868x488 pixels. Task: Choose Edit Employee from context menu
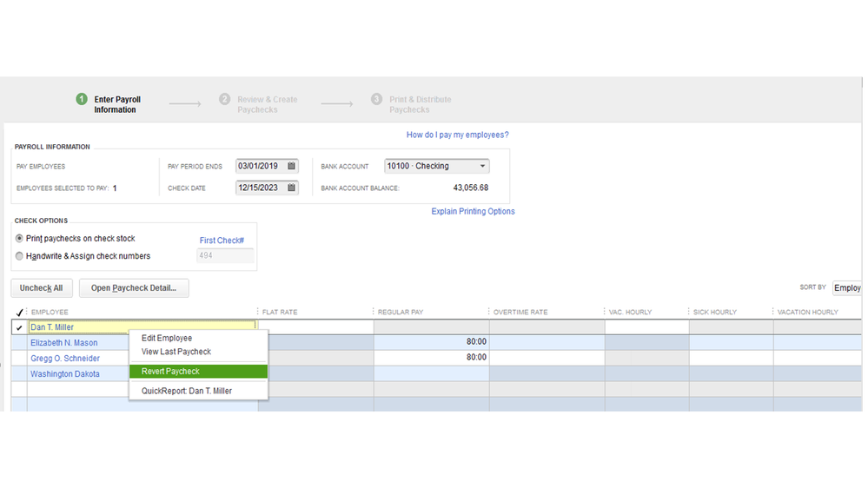pyautogui.click(x=167, y=338)
